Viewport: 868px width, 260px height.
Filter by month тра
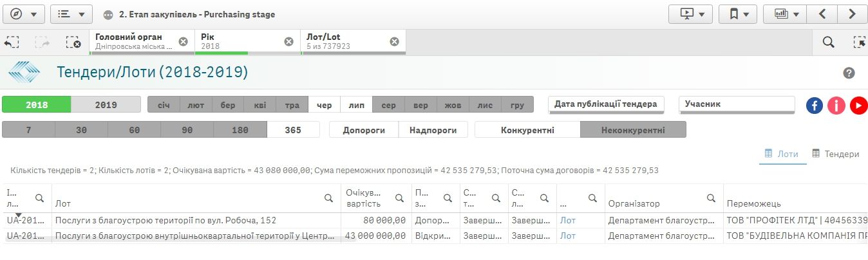[292, 105]
